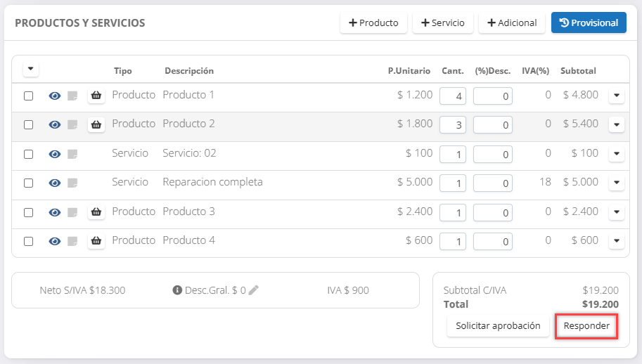This screenshot has width=642, height=364.
Task: Click the + Adicional button
Action: (512, 23)
